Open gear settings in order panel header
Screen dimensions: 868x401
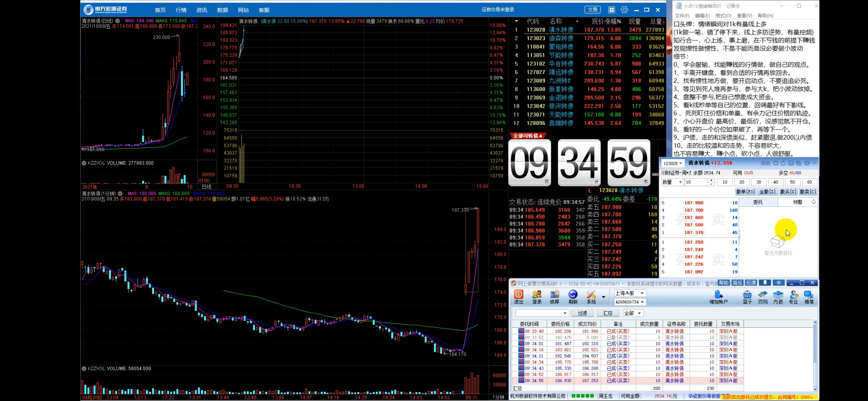pos(807,163)
